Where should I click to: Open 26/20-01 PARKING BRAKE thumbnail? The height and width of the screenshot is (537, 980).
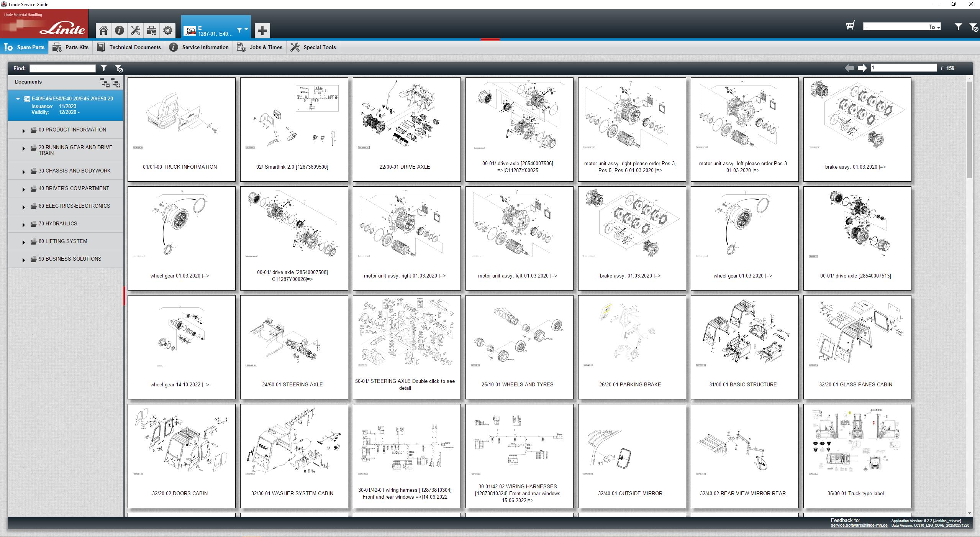(x=632, y=347)
